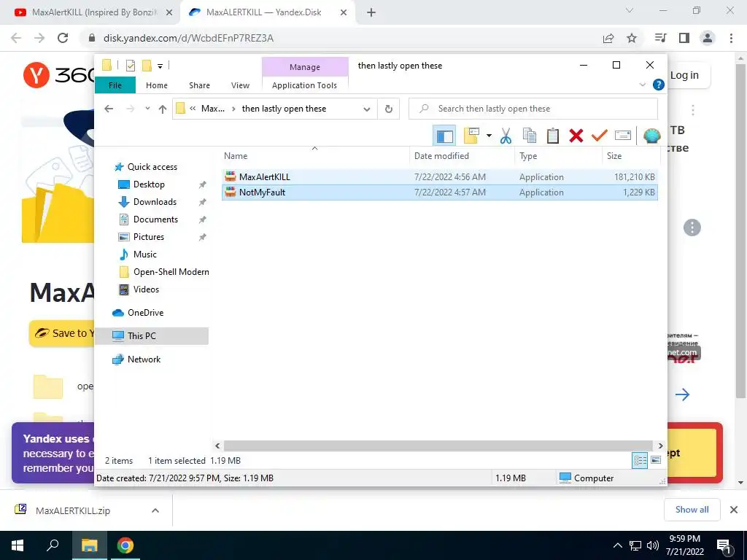747x560 pixels.
Task: Click New folder icon in title bar
Action: tap(147, 66)
